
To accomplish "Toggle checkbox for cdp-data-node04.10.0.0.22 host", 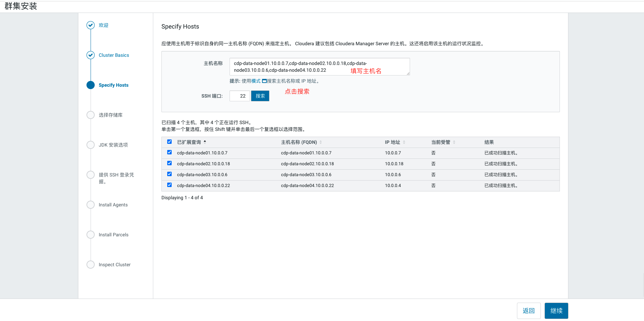I will click(170, 185).
